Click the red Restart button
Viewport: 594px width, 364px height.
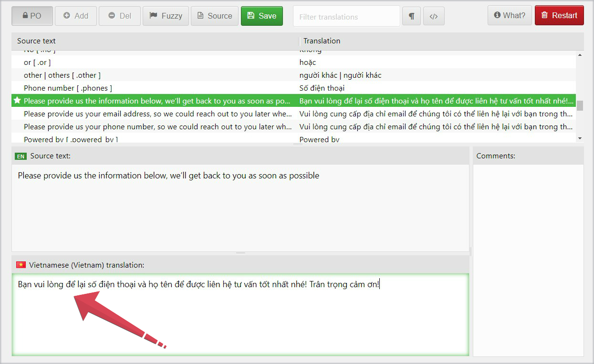click(x=559, y=15)
